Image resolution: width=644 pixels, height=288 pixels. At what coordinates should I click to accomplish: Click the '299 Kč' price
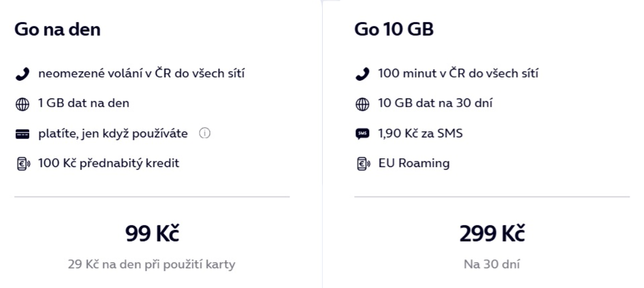pos(492,234)
